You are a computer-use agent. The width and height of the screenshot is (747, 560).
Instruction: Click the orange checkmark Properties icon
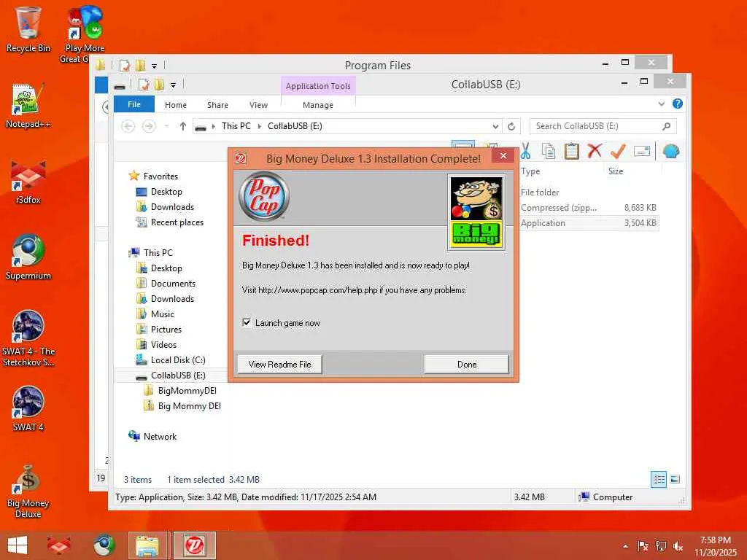point(618,151)
